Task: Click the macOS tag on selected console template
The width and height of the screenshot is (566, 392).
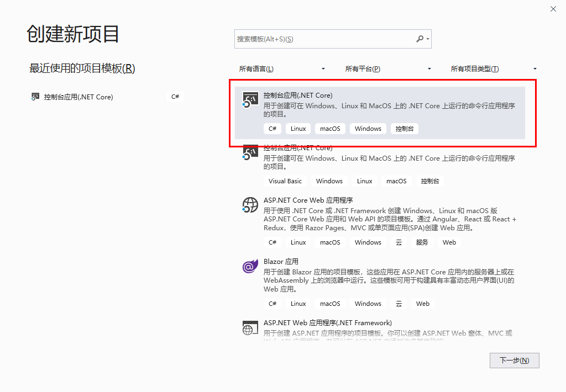Action: coord(330,129)
